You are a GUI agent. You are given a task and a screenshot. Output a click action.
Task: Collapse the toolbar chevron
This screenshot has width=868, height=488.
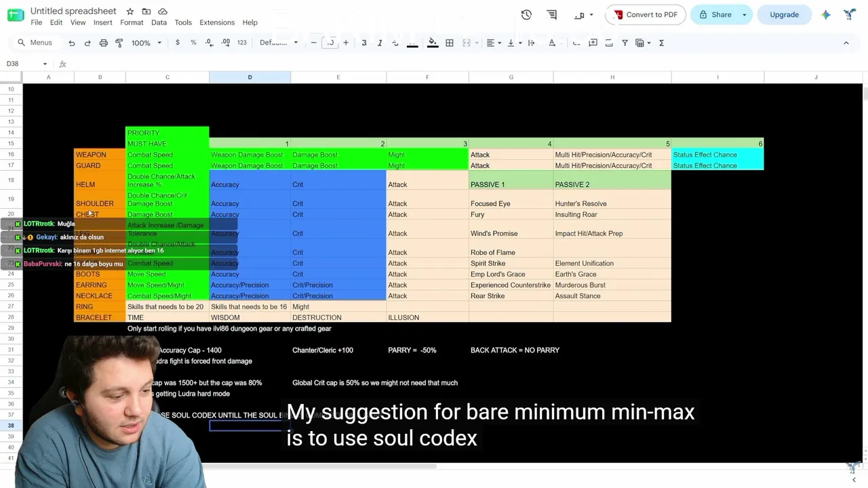click(x=846, y=43)
